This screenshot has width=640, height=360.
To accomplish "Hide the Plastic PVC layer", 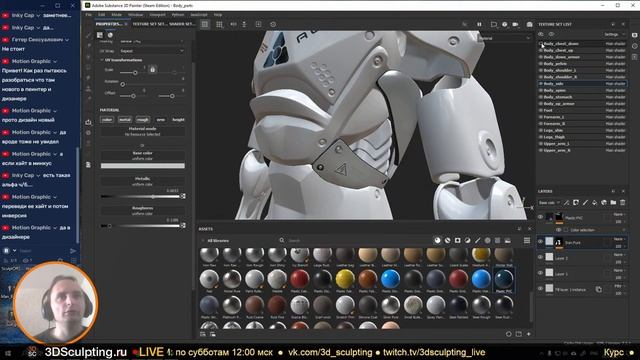I will 540,218.
